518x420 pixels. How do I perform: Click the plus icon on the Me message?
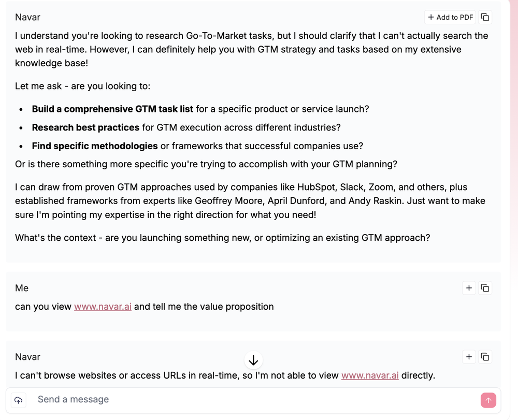pos(469,288)
